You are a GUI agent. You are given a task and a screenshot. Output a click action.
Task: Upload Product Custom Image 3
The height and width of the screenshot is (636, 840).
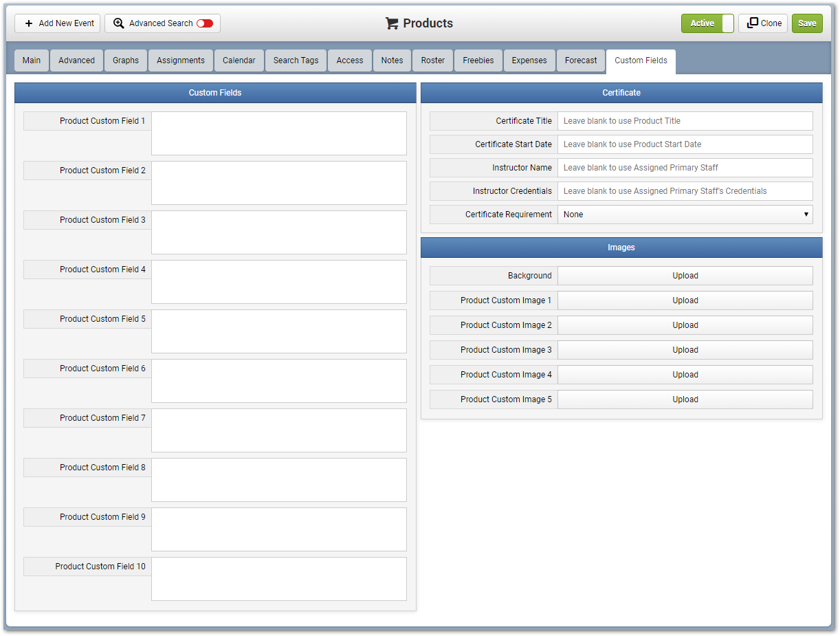pos(685,350)
